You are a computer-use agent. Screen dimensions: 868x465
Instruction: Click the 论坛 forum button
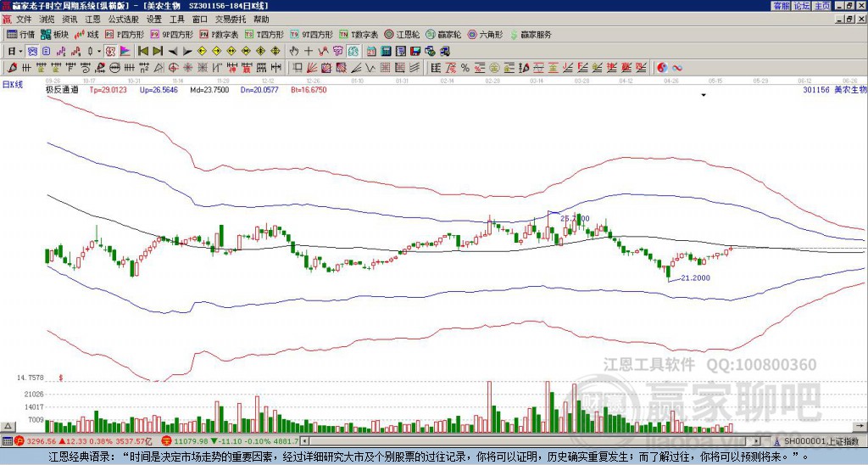pyautogui.click(x=802, y=6)
